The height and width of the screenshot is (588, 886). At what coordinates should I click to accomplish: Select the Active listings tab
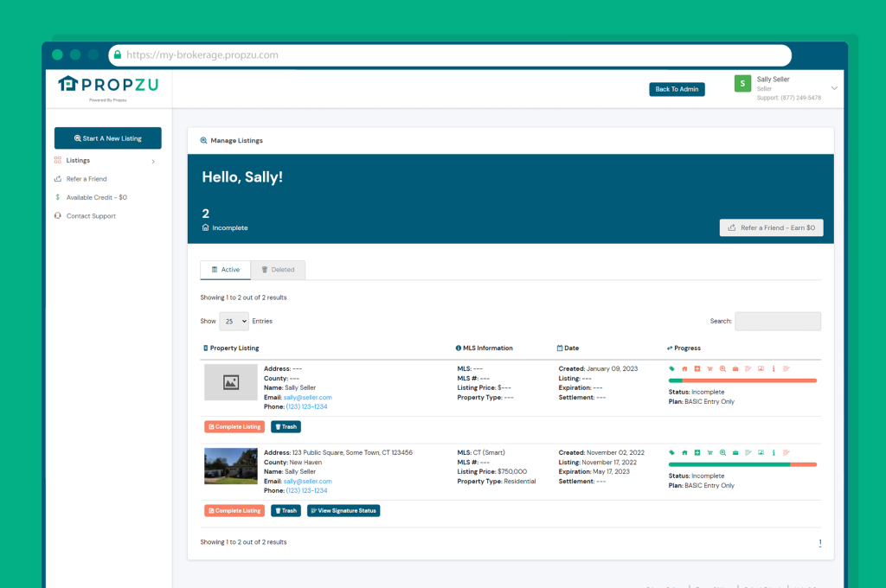click(x=225, y=270)
